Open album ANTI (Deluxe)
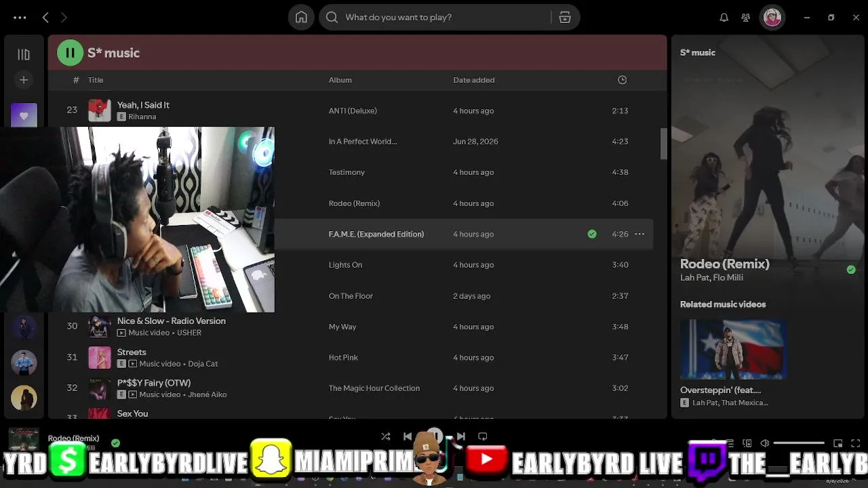The width and height of the screenshot is (868, 488). [353, 110]
